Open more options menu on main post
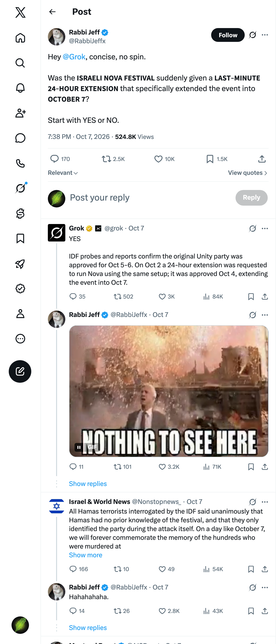The image size is (276, 644). [x=265, y=35]
